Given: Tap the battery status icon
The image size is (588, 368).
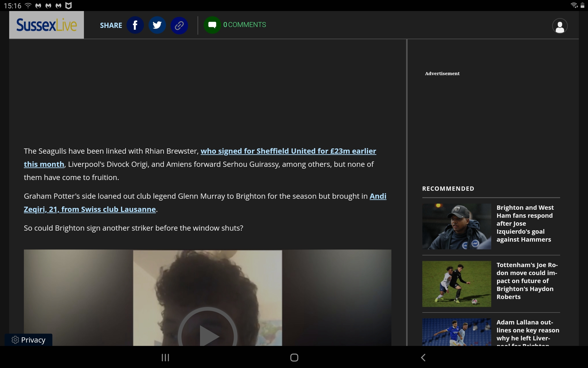Looking at the screenshot, I should 582,5.
